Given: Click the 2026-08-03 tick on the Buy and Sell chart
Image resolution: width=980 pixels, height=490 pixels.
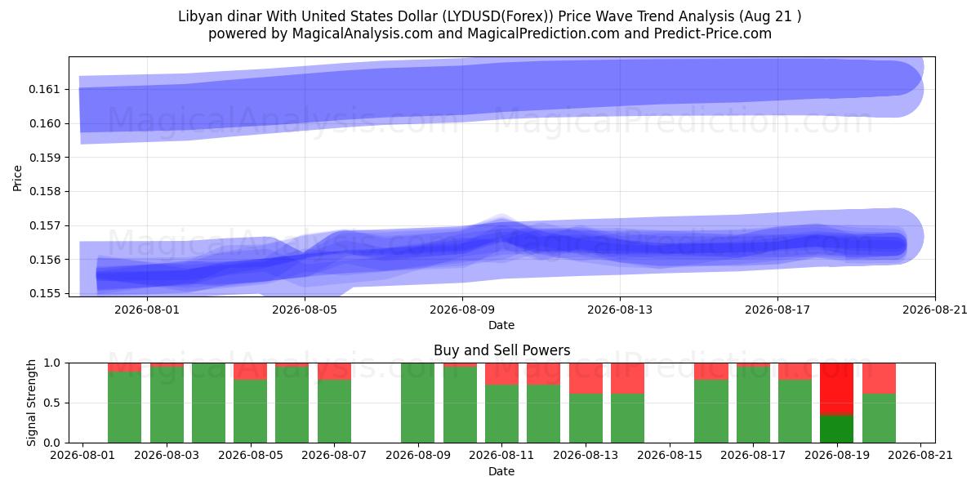Looking at the screenshot, I should pyautogui.click(x=167, y=456).
